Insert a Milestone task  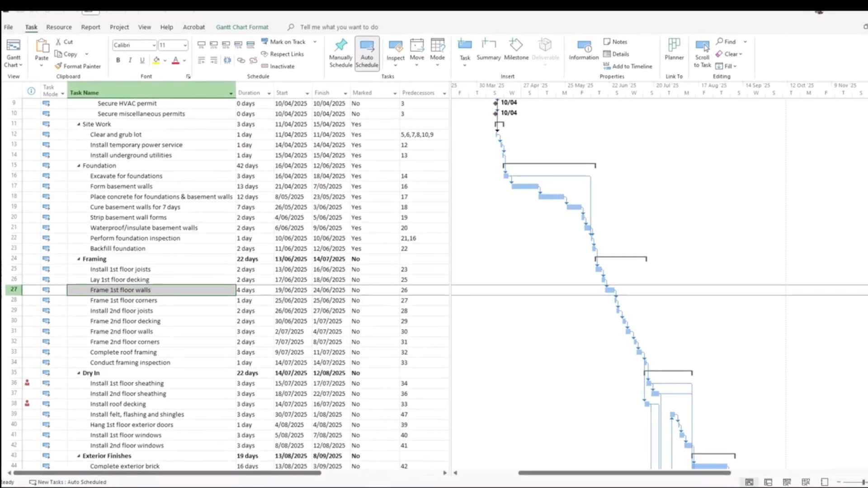[516, 49]
